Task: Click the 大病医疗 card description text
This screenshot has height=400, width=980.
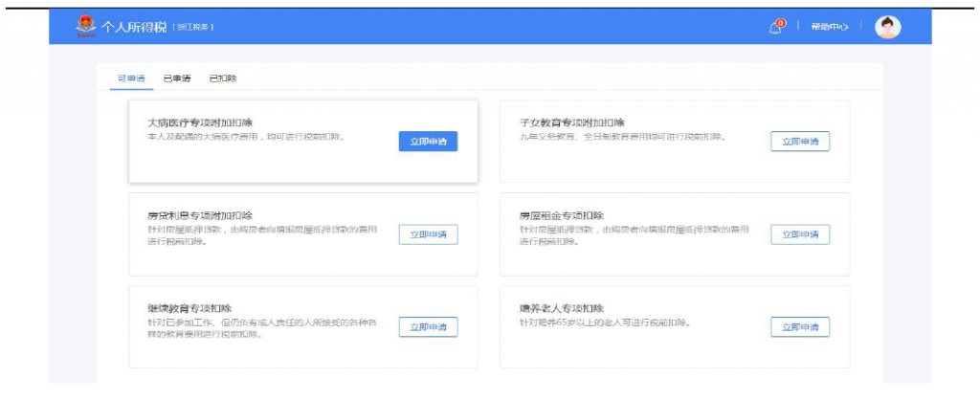Action: pyautogui.click(x=246, y=136)
